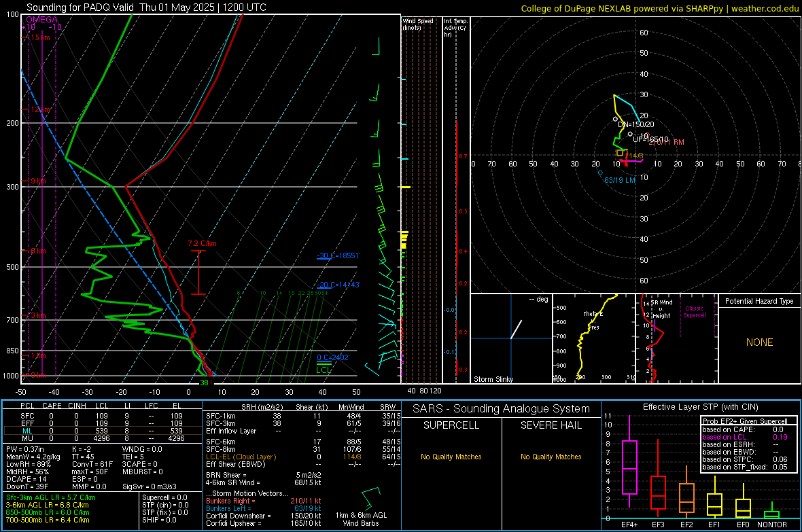Click the Bunkers Left storm motion entry
The width and height of the screenshot is (802, 532).
[x=264, y=508]
